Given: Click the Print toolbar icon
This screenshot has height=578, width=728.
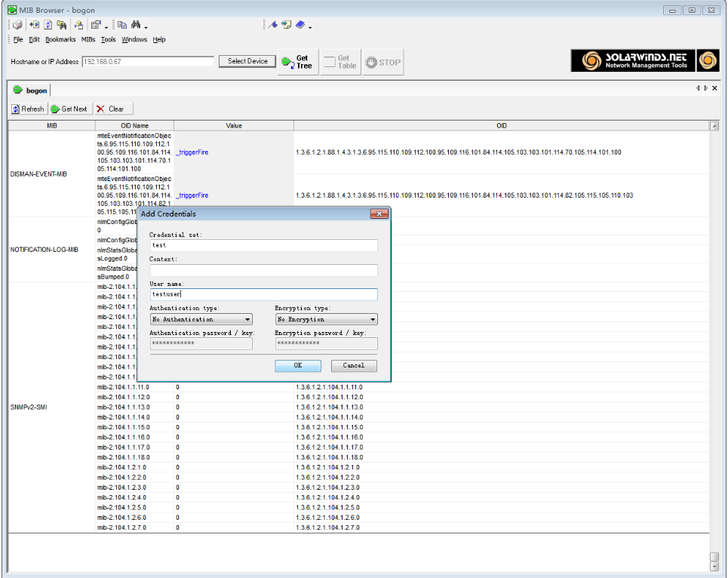Looking at the screenshot, I should tap(17, 25).
